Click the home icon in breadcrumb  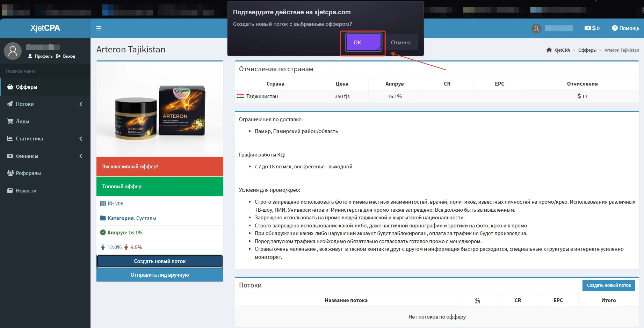coord(549,50)
